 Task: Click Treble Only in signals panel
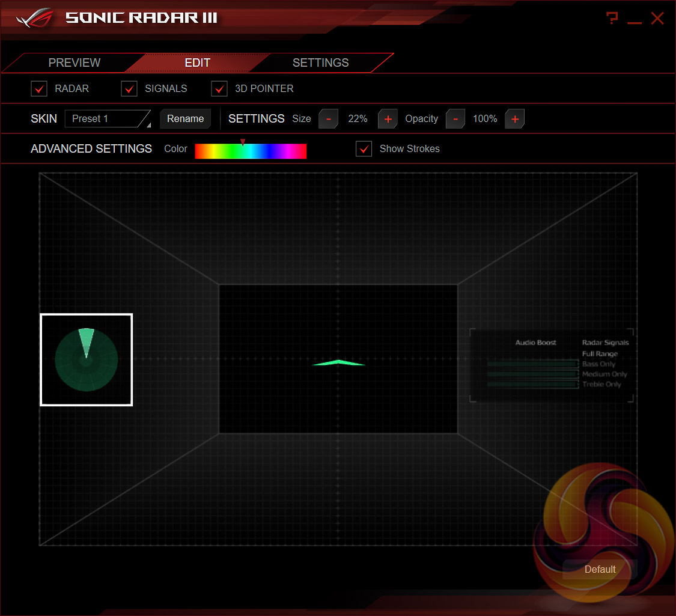[601, 384]
